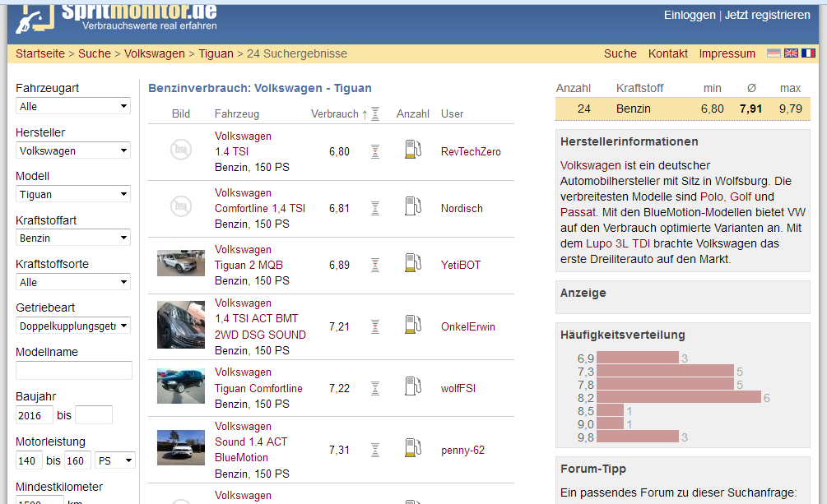Viewport: 827px width, 504px height.
Task: Click the fuel pump icon in RevTechZero's row
Action: point(413,149)
